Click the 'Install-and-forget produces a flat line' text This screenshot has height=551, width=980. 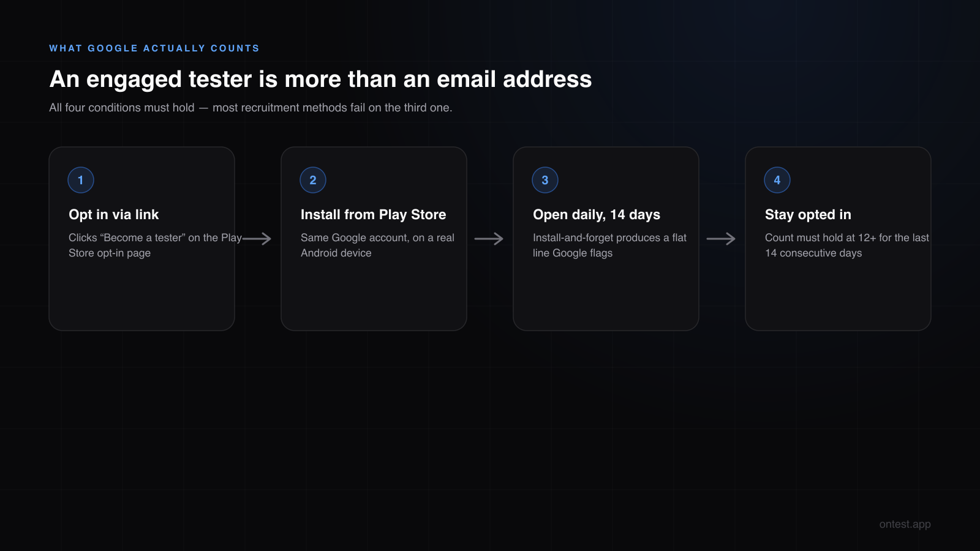point(609,245)
